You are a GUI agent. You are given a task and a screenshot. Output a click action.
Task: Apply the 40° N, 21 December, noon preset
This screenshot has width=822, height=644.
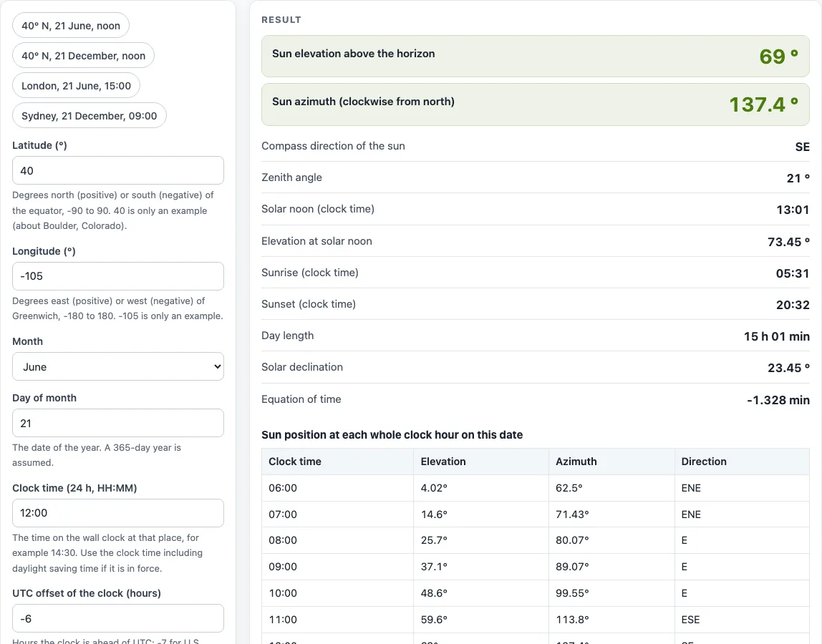pyautogui.click(x=83, y=56)
